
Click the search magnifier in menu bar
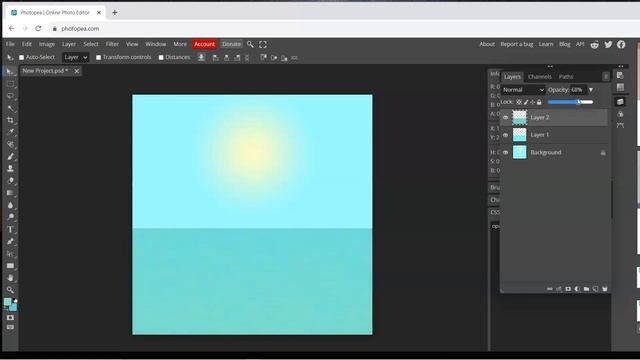[250, 44]
